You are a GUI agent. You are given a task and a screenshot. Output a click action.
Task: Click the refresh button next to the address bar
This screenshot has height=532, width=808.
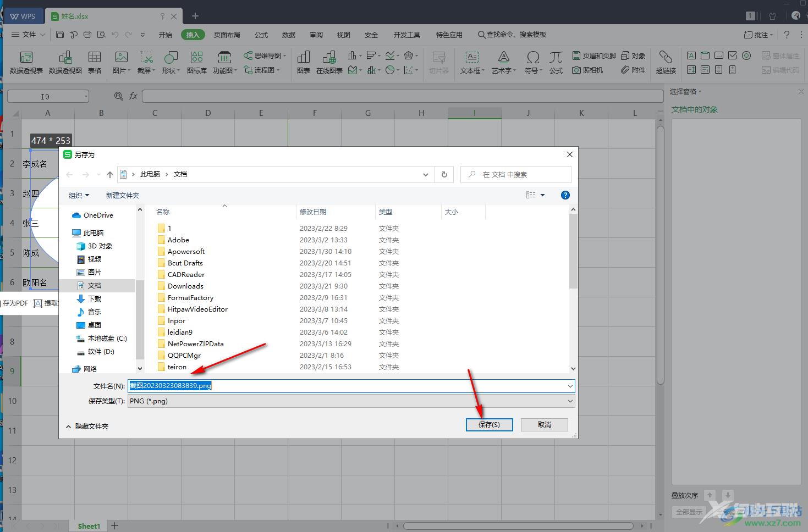click(x=444, y=174)
